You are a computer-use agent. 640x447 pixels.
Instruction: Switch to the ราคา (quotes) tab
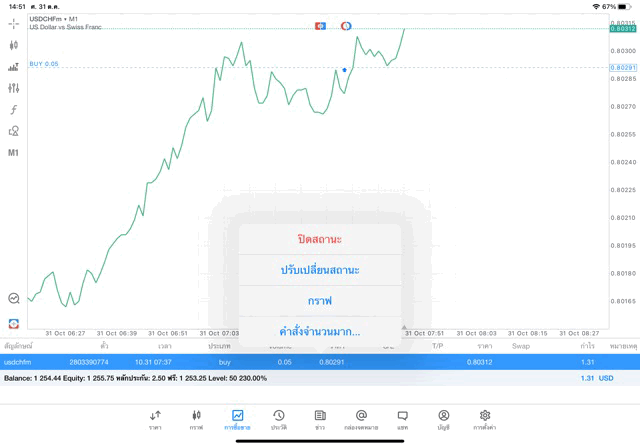155,419
